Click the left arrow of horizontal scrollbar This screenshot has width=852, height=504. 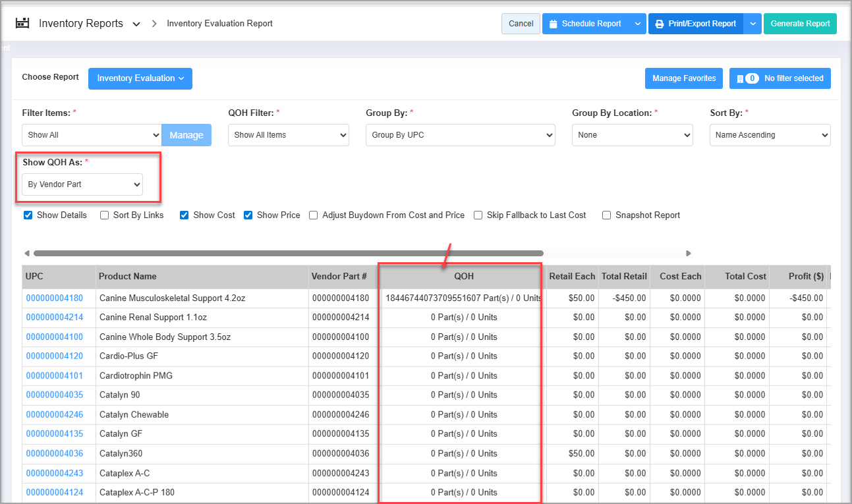click(27, 253)
